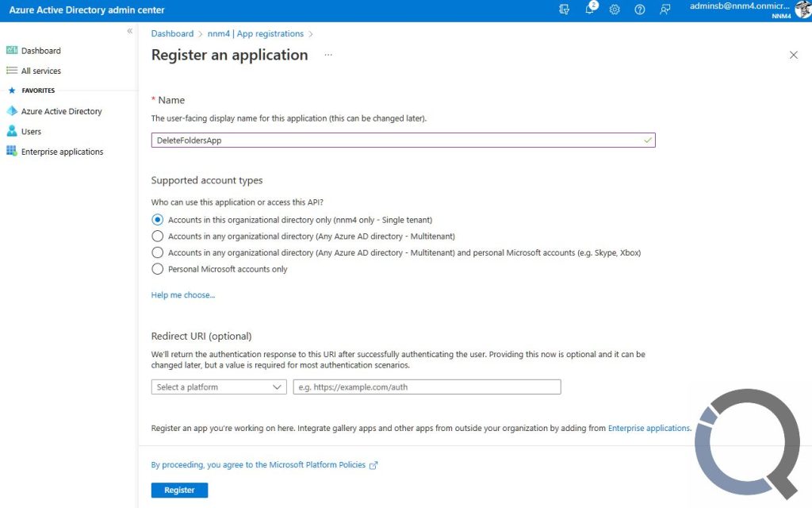Click the Users person icon
Image resolution: width=812 pixels, height=508 pixels.
(x=12, y=131)
